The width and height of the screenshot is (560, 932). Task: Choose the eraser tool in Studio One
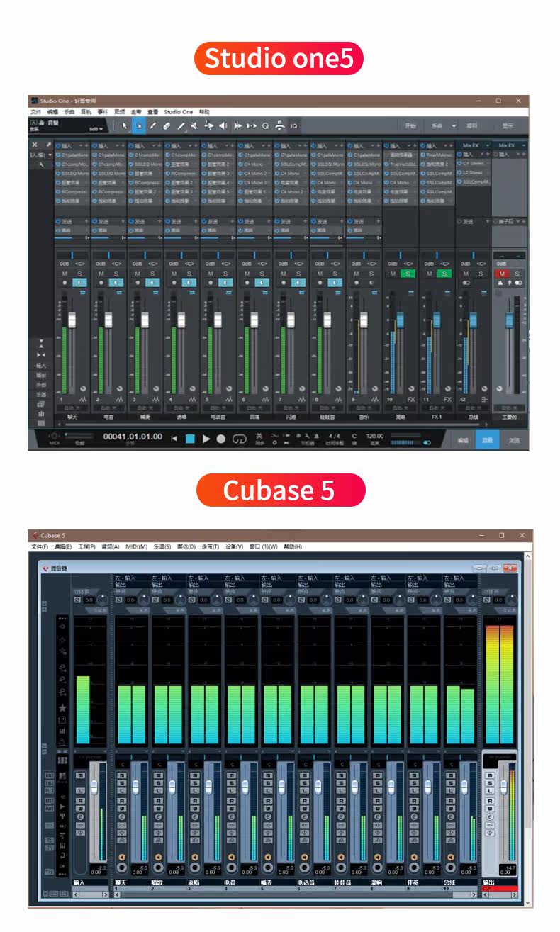[x=167, y=125]
